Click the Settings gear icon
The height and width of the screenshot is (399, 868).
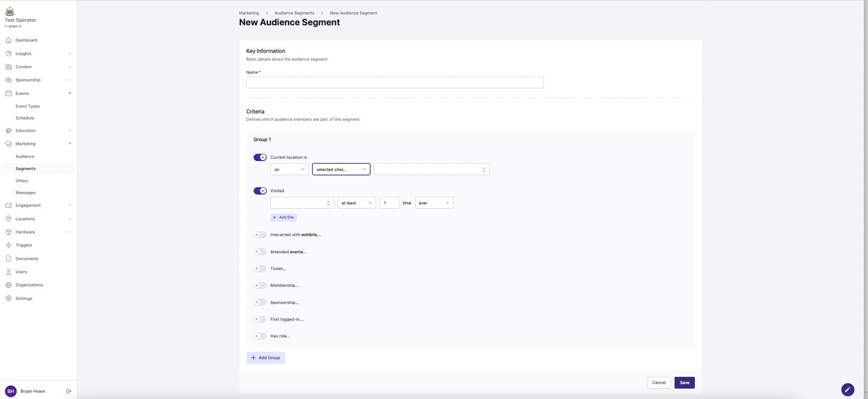[x=9, y=299]
